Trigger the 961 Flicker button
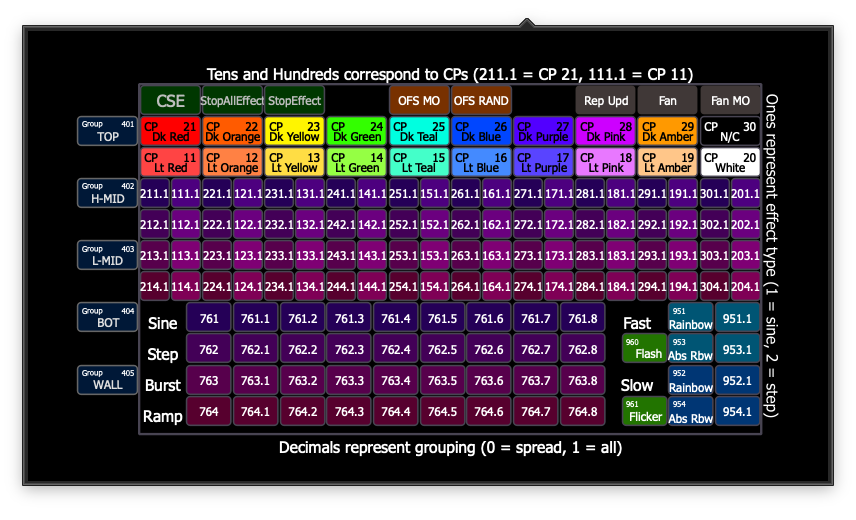The image size is (856, 520). pyautogui.click(x=644, y=411)
